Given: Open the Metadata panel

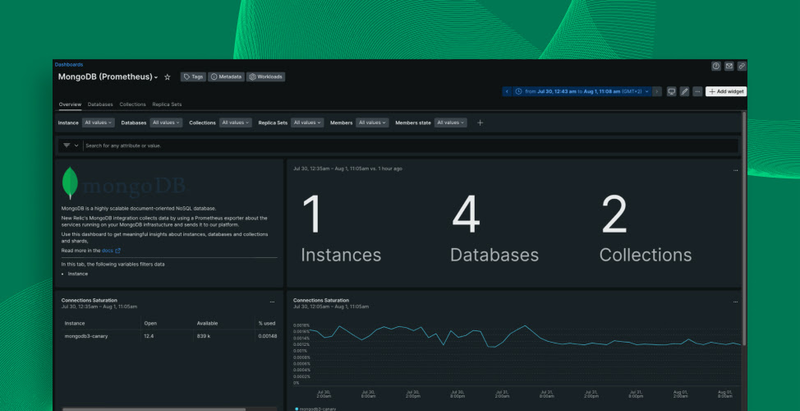Looking at the screenshot, I should pos(226,77).
